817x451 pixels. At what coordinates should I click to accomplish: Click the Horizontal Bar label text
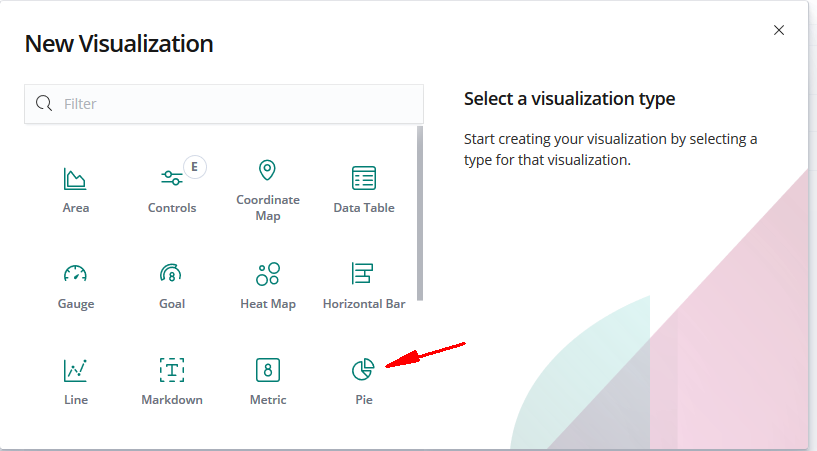[x=364, y=304]
